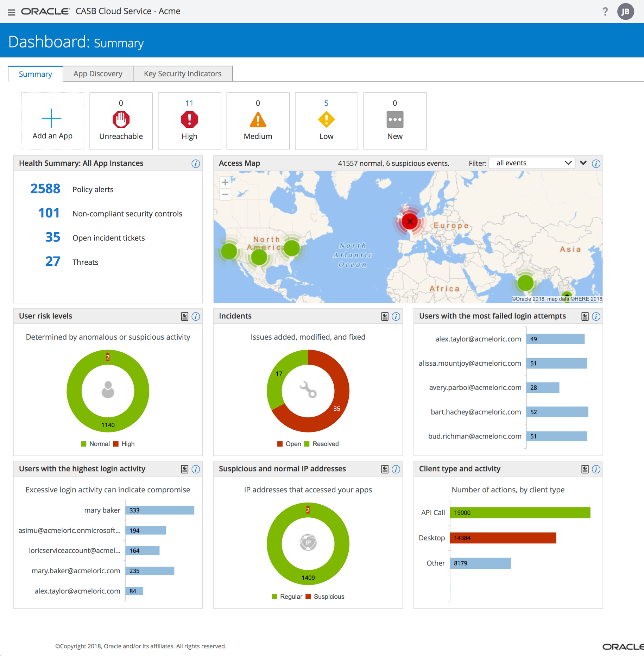Open report for failed login attempts
The height and width of the screenshot is (656, 644).
[585, 316]
